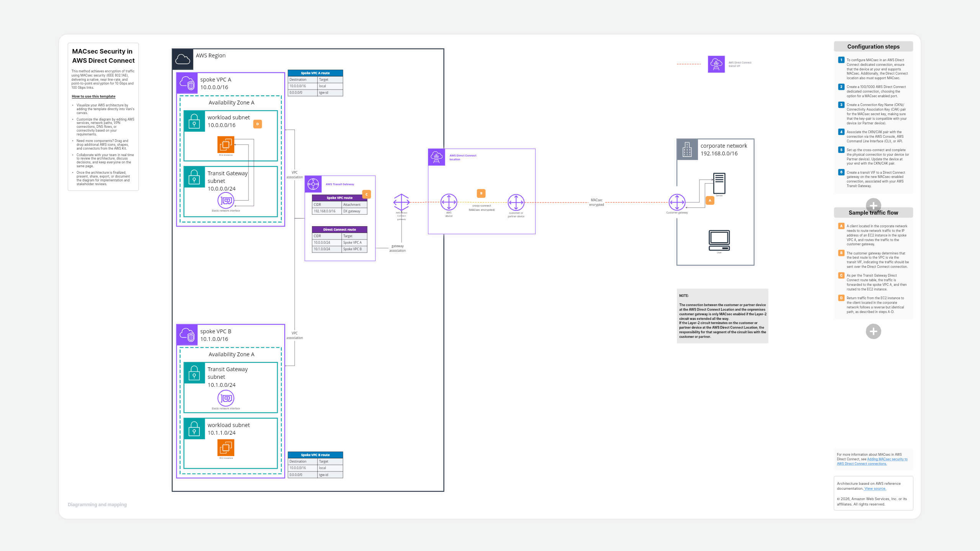Click the AWS Direct Connect location icon
The width and height of the screenshot is (980, 551).
(x=437, y=157)
